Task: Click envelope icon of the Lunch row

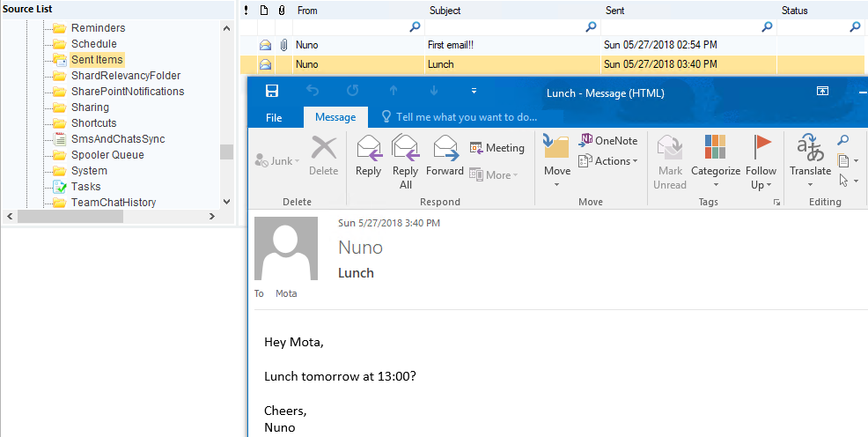Action: point(266,65)
